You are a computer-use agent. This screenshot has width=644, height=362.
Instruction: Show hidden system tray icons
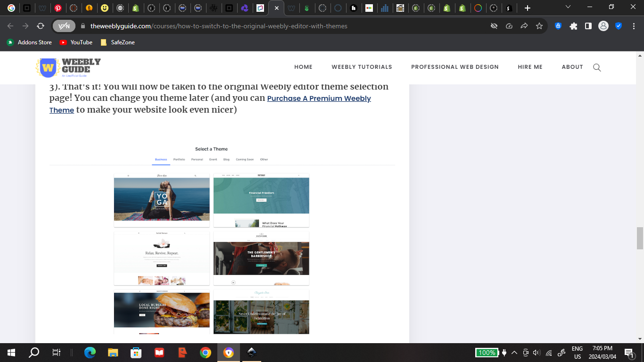pos(514,353)
